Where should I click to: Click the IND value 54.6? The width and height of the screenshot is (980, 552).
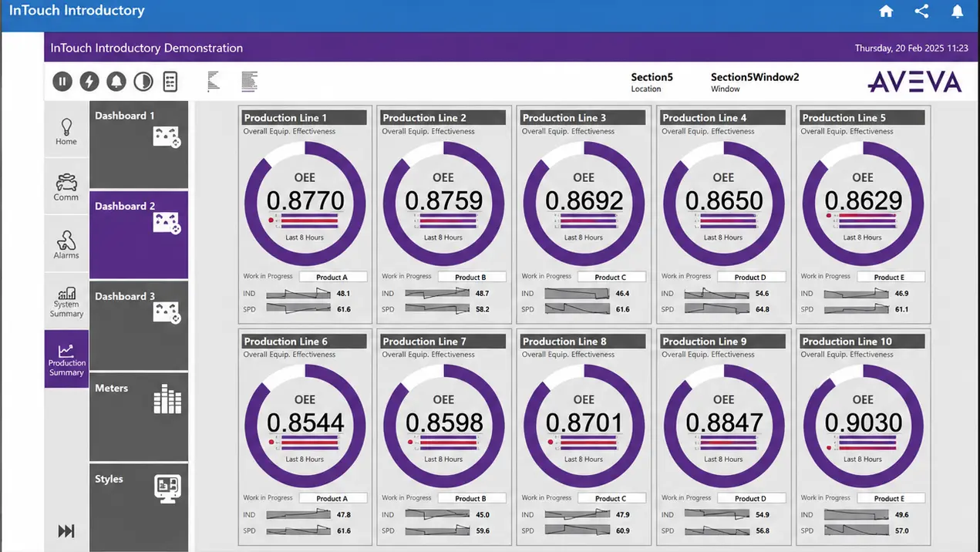762,294
